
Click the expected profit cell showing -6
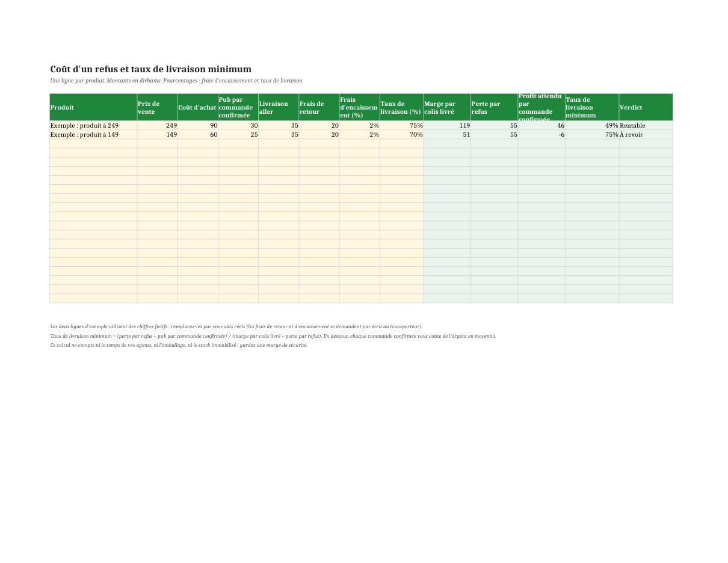541,135
